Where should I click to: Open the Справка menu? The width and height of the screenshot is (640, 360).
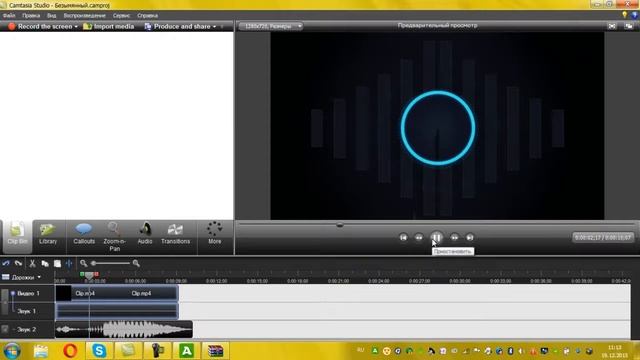click(x=147, y=16)
